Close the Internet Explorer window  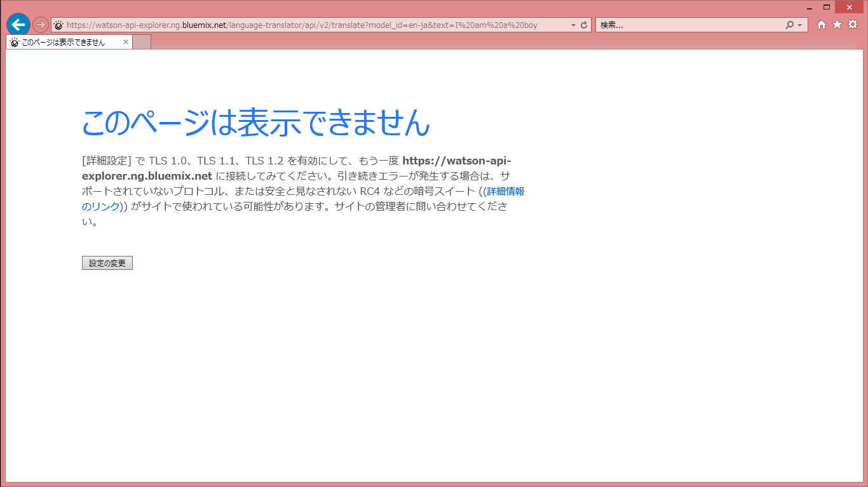[849, 7]
